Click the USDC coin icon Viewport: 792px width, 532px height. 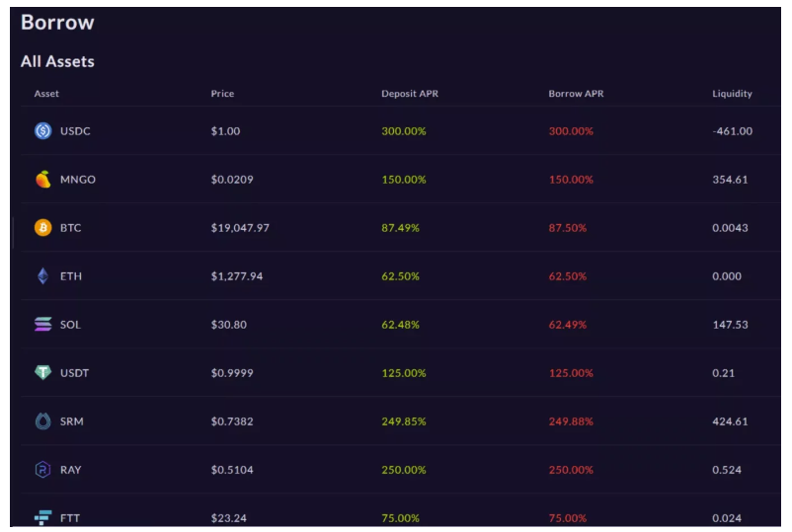(42, 130)
